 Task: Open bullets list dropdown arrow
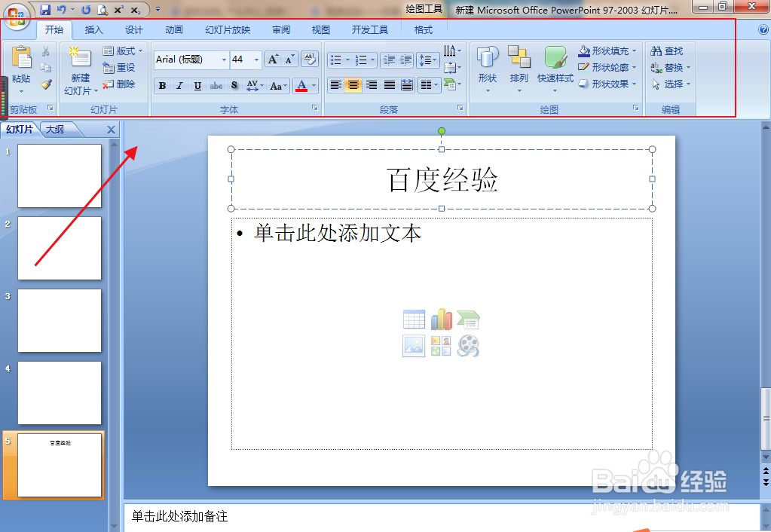coord(347,60)
